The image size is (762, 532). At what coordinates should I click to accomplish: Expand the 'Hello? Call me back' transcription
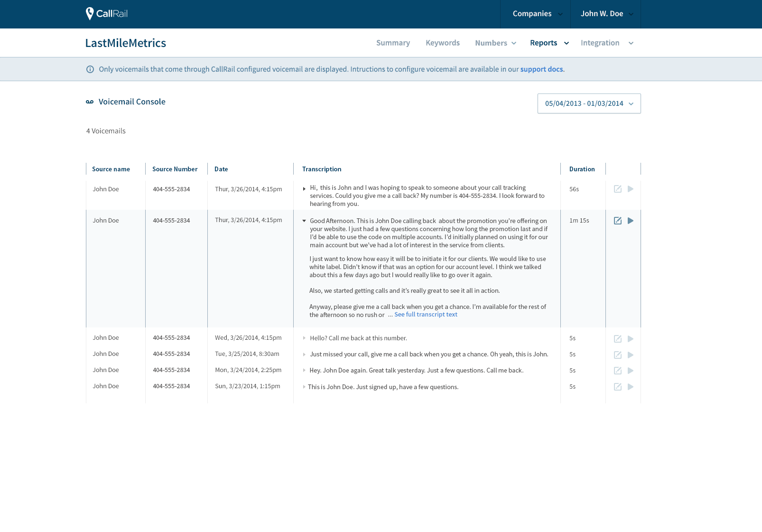[304, 338]
